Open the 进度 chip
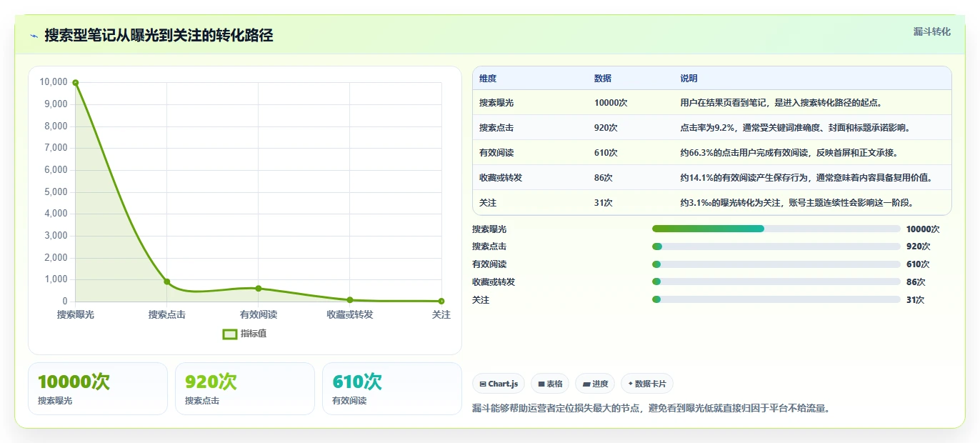Screen dimensions: 980x443 [x=595, y=384]
